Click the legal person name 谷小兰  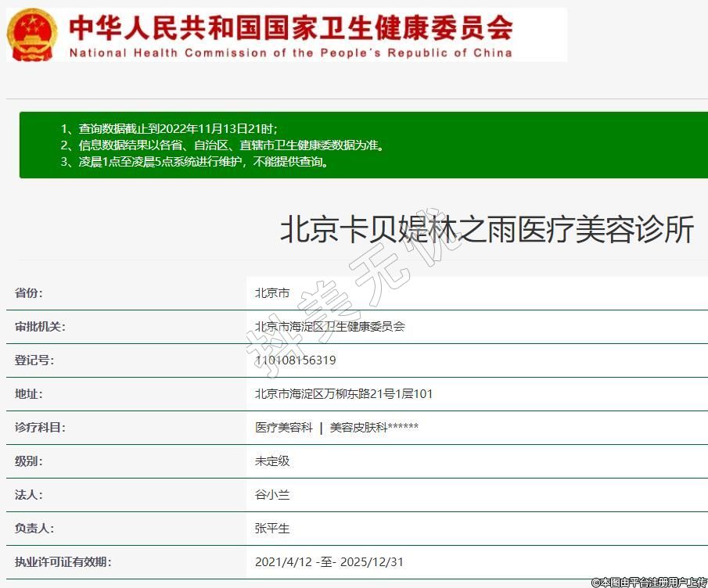(272, 495)
